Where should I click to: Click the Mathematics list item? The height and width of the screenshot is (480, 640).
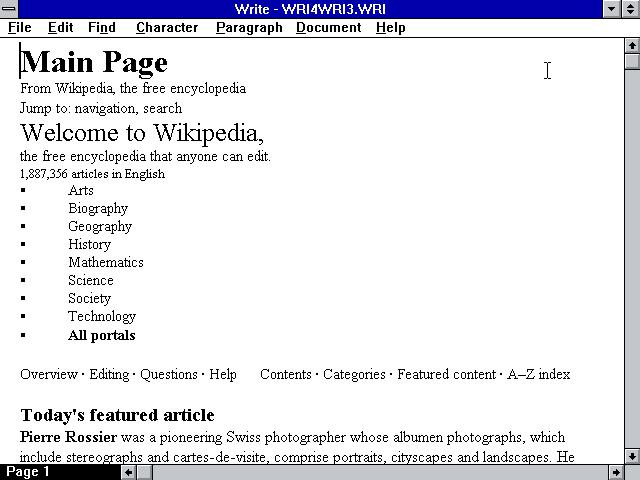[x=106, y=262]
